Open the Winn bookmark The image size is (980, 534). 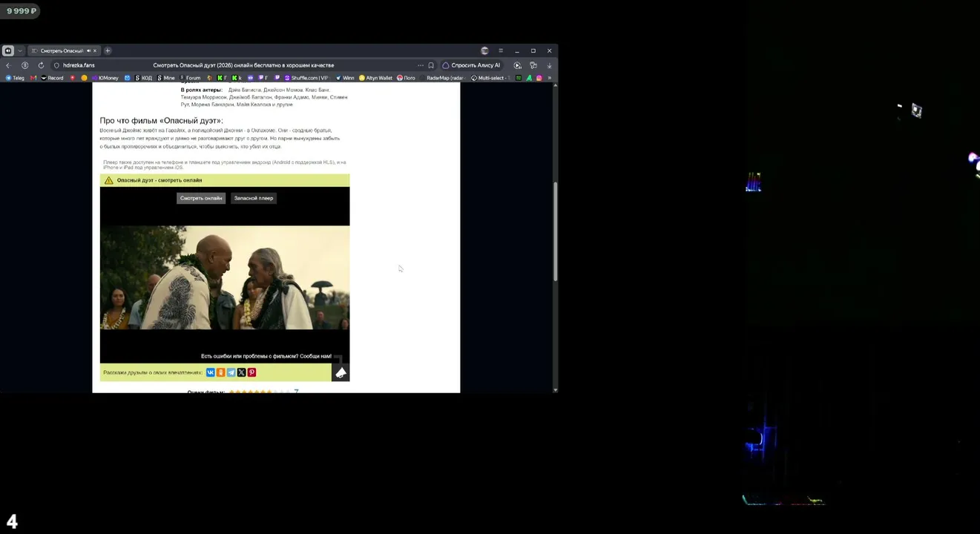click(345, 78)
